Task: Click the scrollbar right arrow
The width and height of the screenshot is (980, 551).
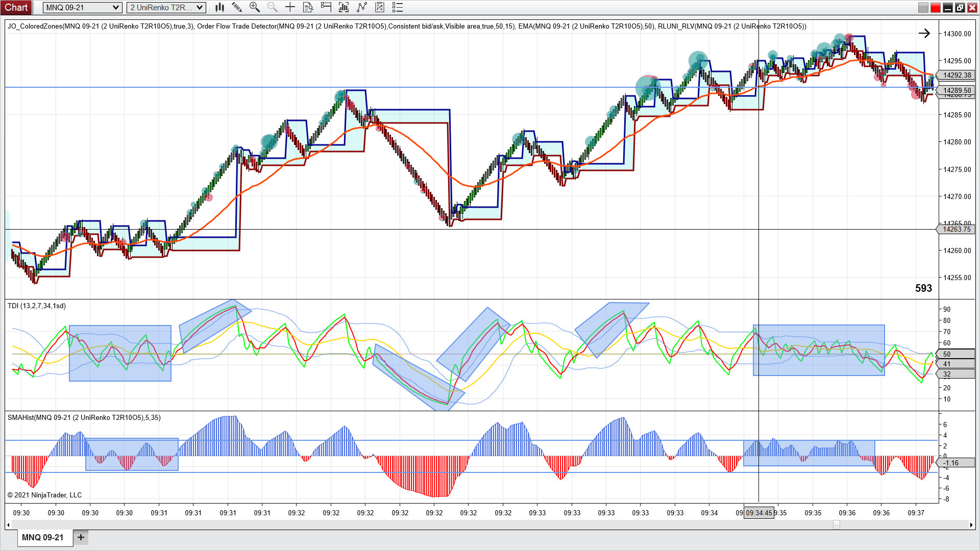Action: point(971,524)
